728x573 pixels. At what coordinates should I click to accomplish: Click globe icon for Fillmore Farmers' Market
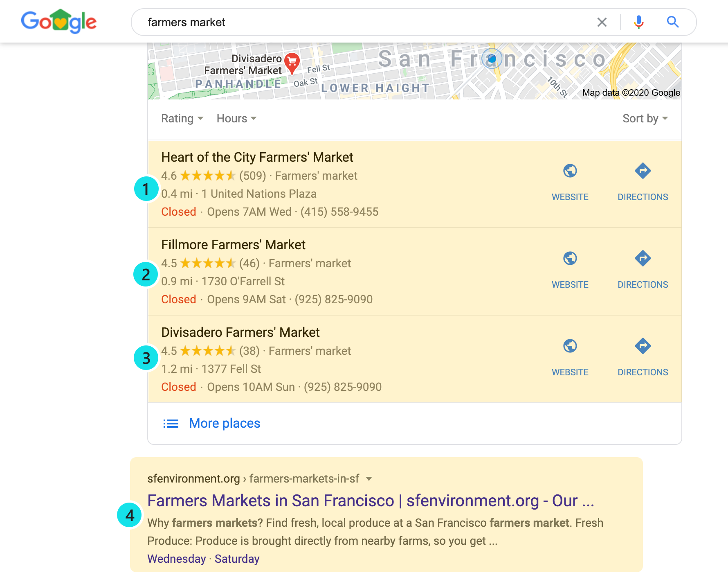[570, 258]
